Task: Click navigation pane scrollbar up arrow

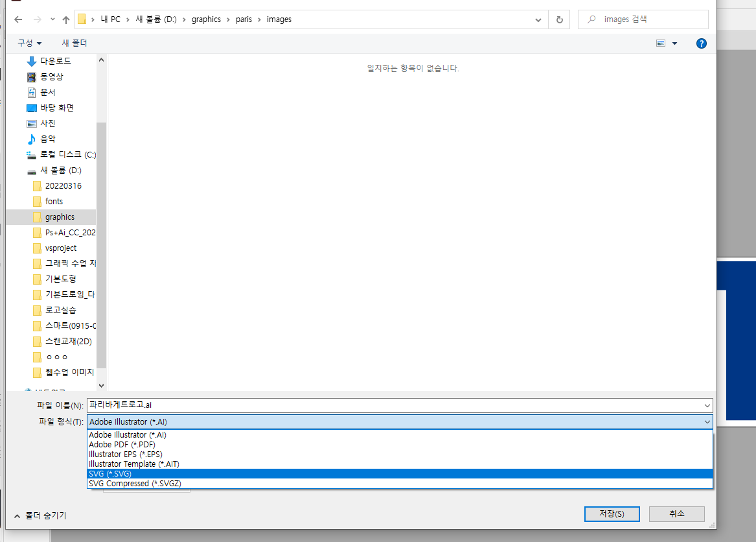Action: [101, 60]
